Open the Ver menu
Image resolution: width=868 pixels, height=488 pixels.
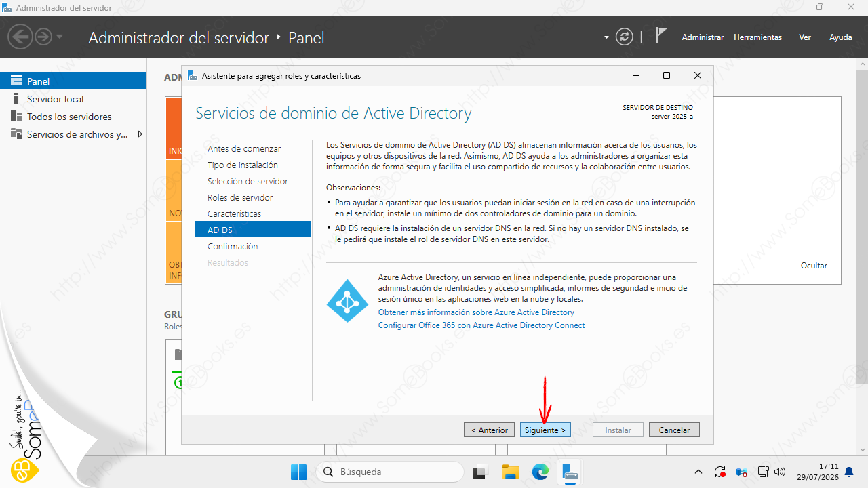tap(805, 37)
